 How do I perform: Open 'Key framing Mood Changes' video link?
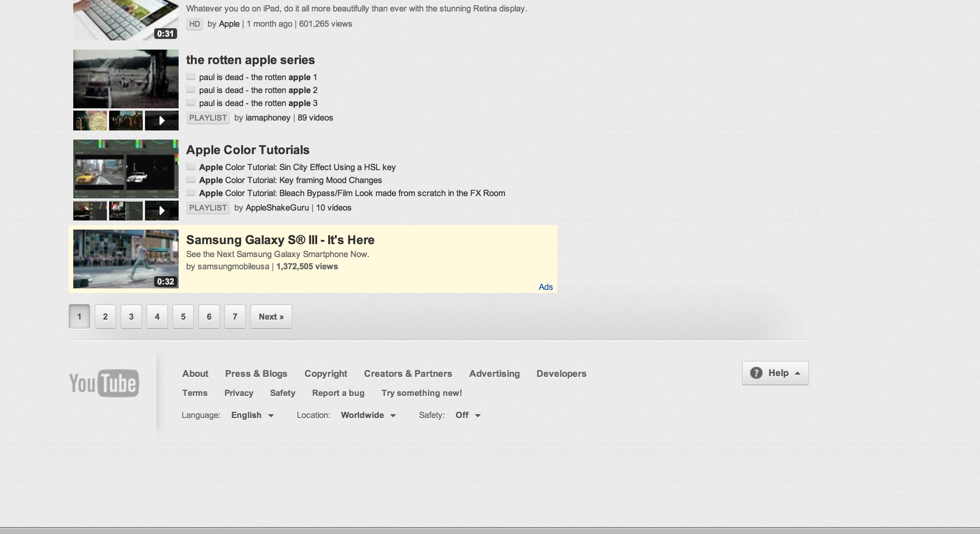290,180
